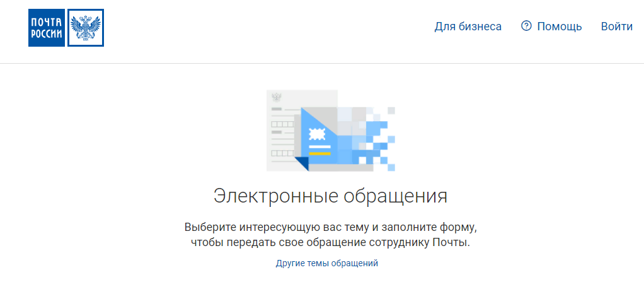Screen dimensions: 644x294
Task: Click the white line on blue envelope
Action: pos(319,147)
